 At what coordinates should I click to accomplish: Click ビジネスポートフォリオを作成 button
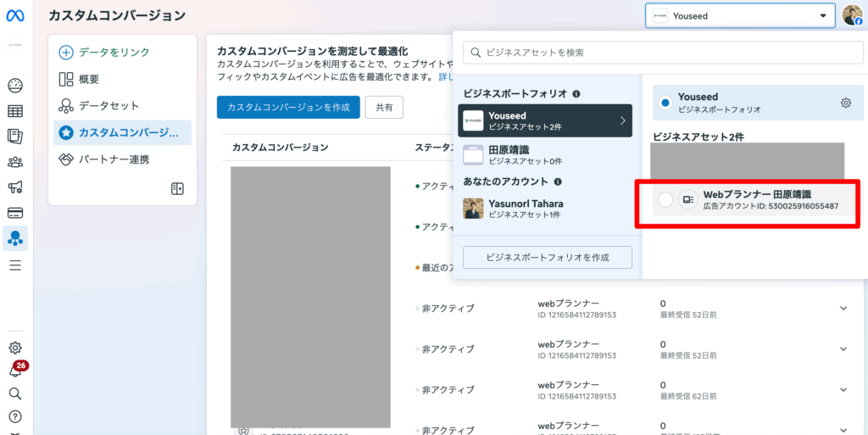548,257
